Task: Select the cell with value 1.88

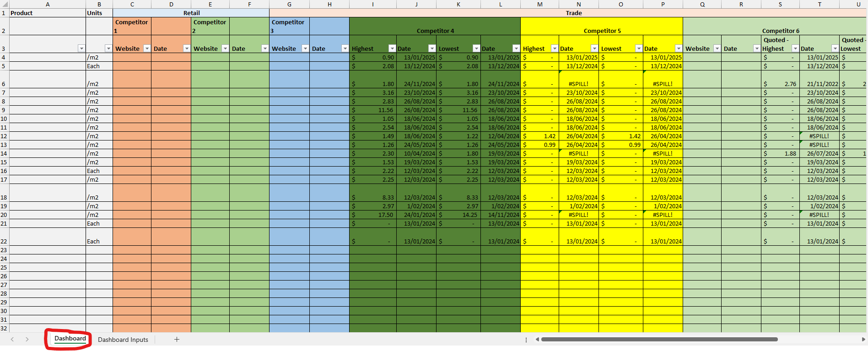Action: [781, 153]
